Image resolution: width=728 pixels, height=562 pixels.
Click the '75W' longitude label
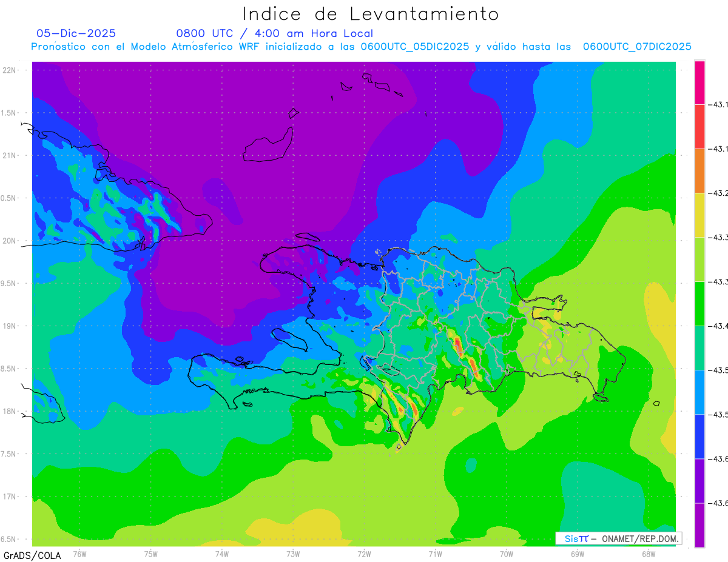click(x=151, y=554)
